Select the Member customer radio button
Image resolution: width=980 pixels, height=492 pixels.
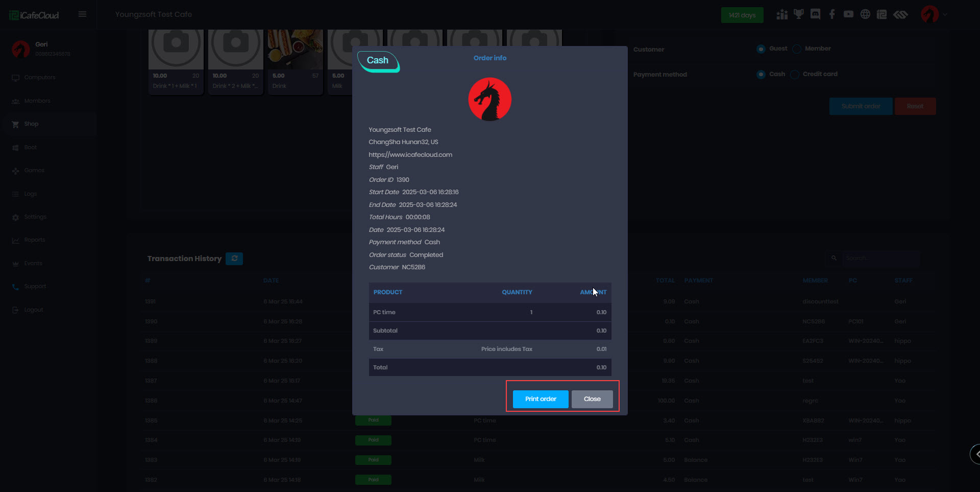click(x=797, y=49)
